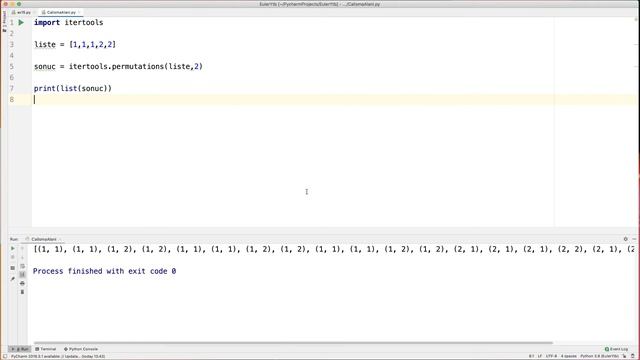Open the inspections icon in status bar
The height and width of the screenshot is (360, 640).
pos(633,356)
